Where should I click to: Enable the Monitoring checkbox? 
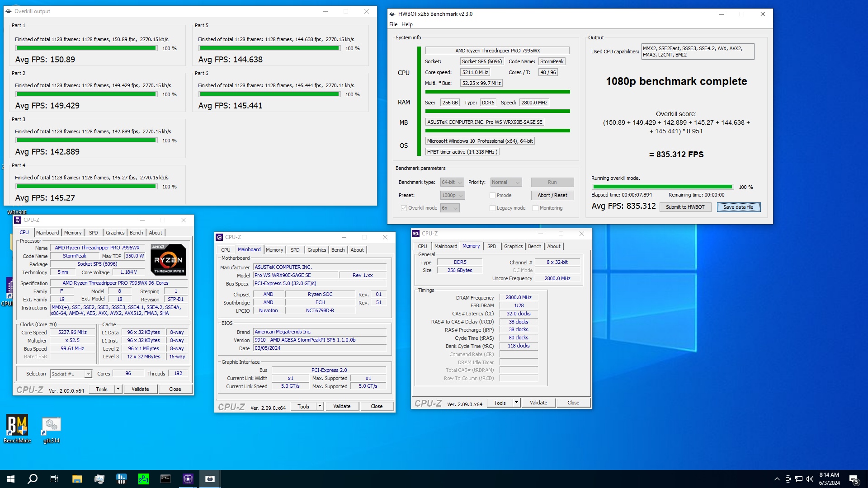pyautogui.click(x=535, y=208)
